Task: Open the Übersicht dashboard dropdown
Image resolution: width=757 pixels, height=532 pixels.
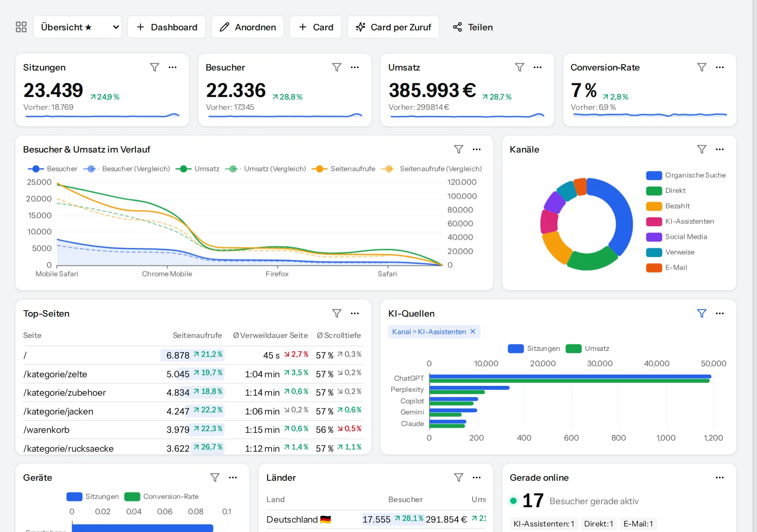Action: click(x=77, y=27)
